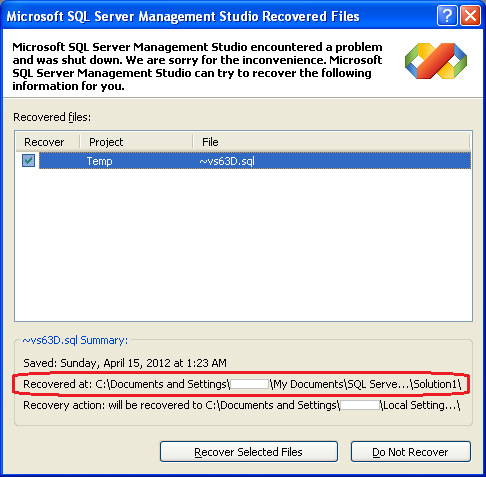Uncheck the Recover checkbox for ~vs63D.sql
This screenshot has height=477, width=486.
coord(28,161)
